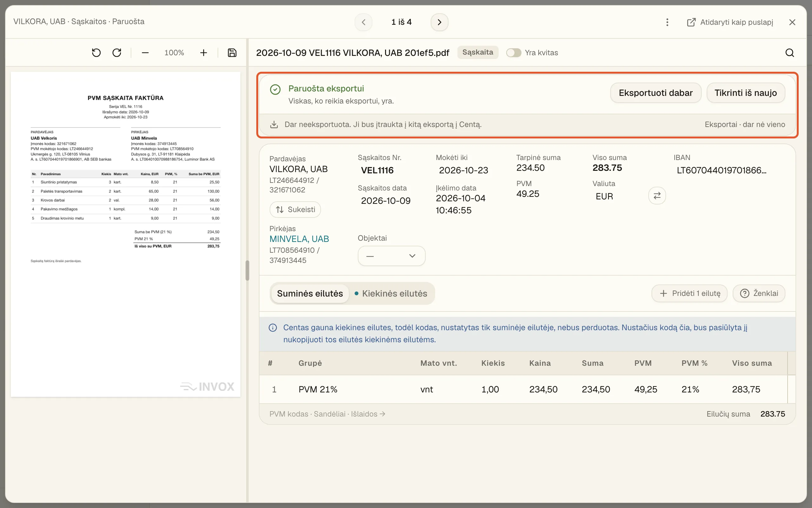Viewport: 812px width, 508px height.
Task: Open the Ženklai help button
Action: click(759, 293)
